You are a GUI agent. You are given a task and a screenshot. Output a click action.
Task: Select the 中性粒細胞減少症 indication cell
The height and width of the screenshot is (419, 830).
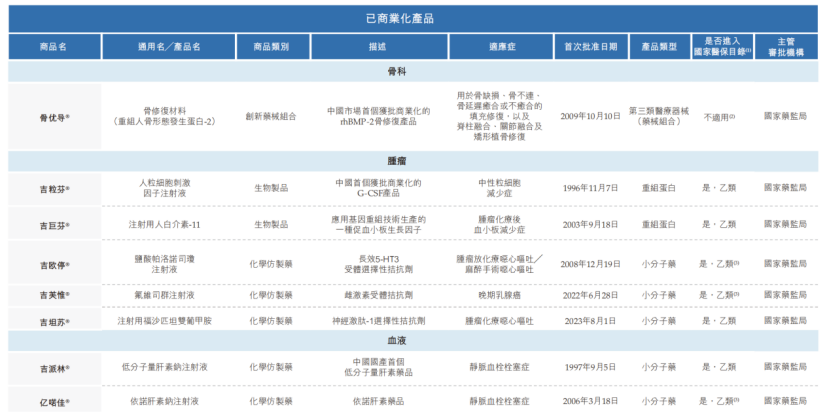click(x=500, y=188)
